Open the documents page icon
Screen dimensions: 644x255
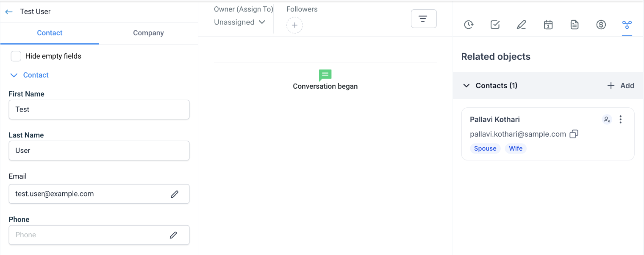pos(575,25)
